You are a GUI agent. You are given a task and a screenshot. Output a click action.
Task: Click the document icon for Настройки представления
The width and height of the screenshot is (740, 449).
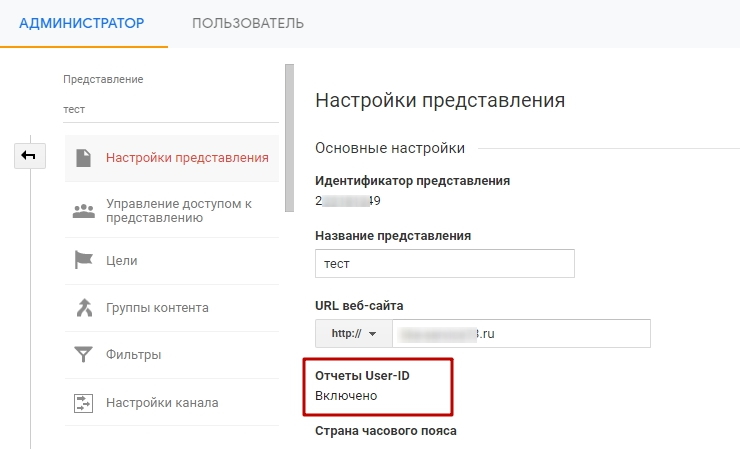pos(84,158)
